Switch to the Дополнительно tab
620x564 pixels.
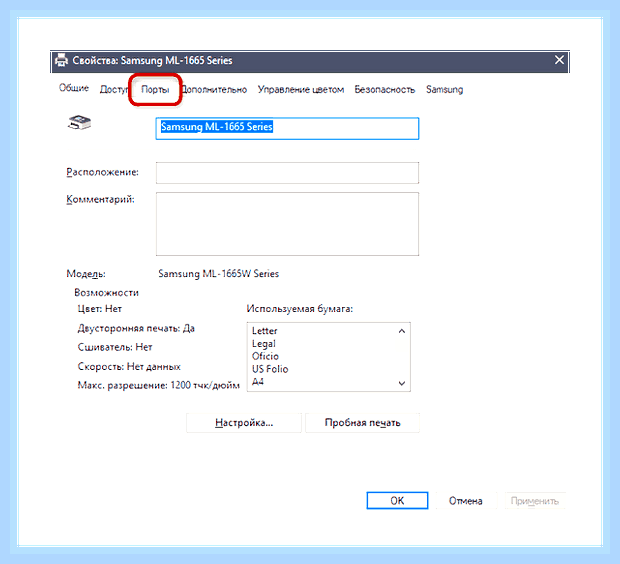point(214,90)
